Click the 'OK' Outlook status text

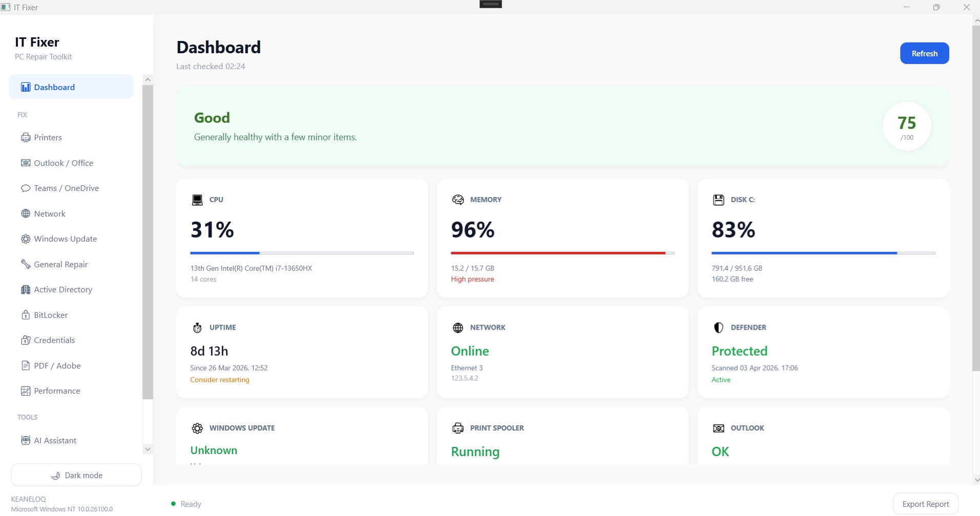coord(720,451)
